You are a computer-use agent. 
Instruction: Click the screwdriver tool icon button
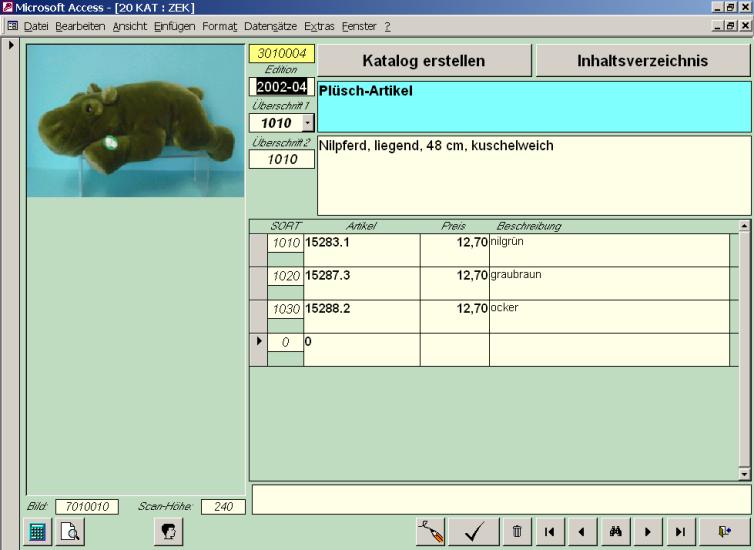tap(431, 532)
